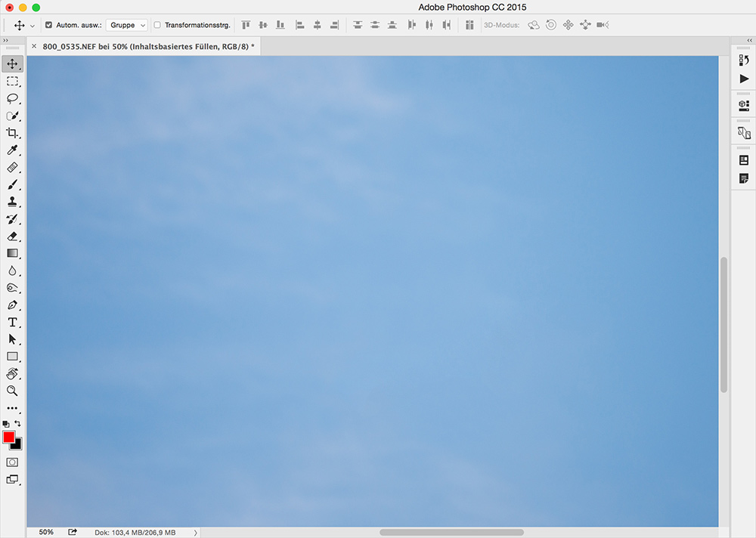Align right edges of layers
Image resolution: width=756 pixels, height=538 pixels.
pos(335,25)
